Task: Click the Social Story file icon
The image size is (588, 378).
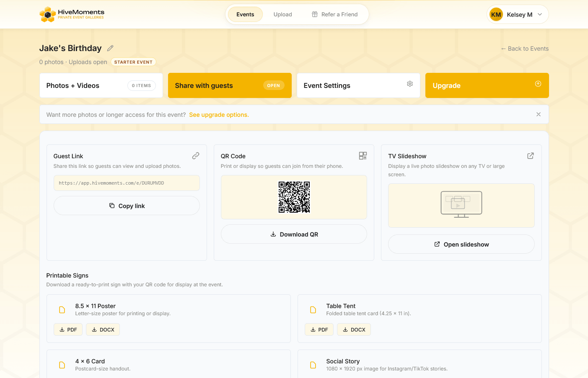Action: pos(313,365)
